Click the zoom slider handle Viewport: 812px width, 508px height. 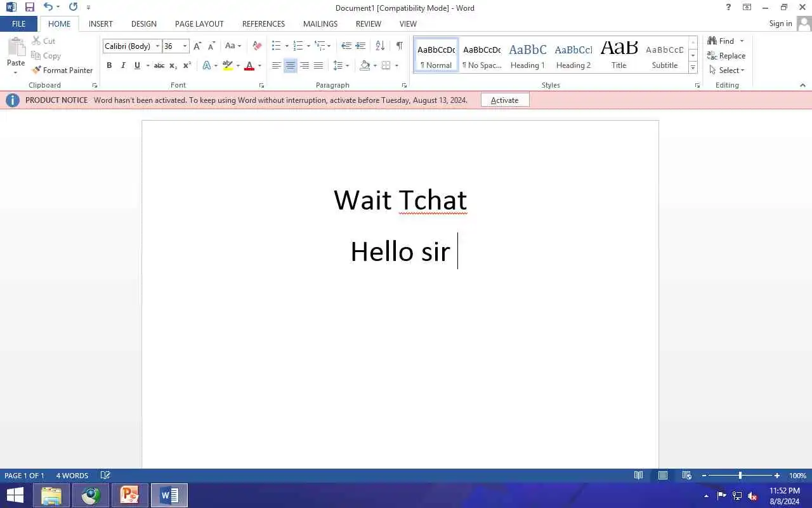pyautogui.click(x=740, y=476)
